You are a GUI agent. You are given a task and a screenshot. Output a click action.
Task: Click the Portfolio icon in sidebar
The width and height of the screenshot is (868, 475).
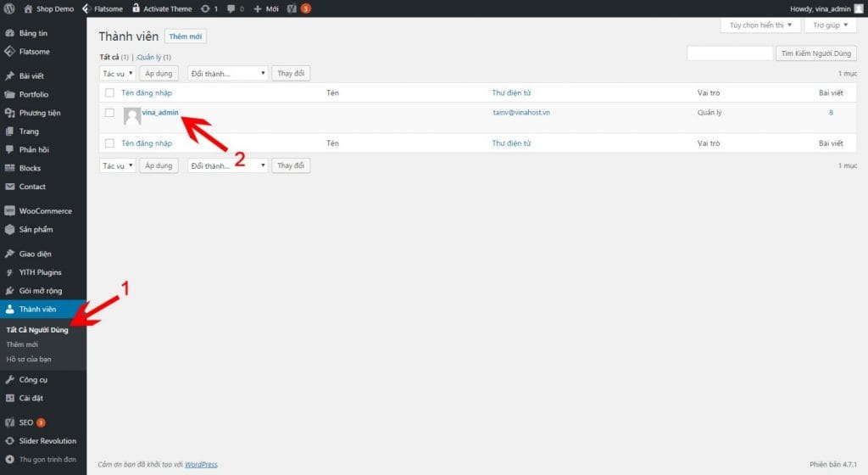[9, 94]
